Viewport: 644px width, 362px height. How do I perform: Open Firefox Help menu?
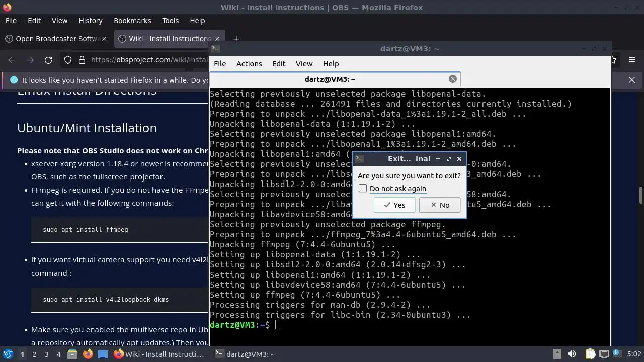point(197,21)
